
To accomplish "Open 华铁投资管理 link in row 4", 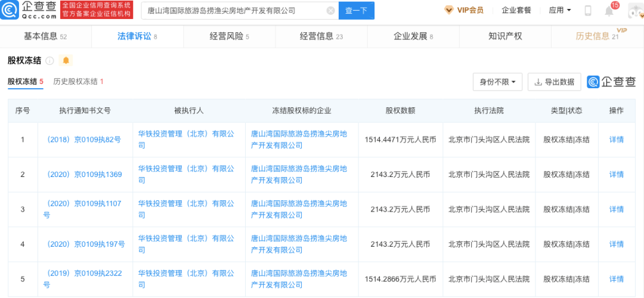I will [186, 244].
